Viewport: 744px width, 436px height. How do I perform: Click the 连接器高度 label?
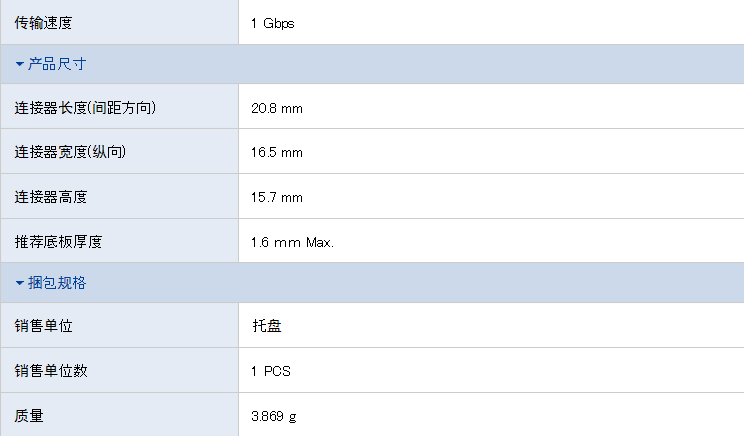(x=51, y=197)
